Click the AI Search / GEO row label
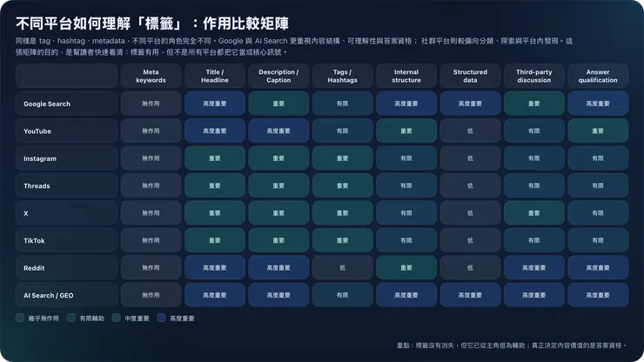Viewport: 644px width, 362px height. point(66,295)
